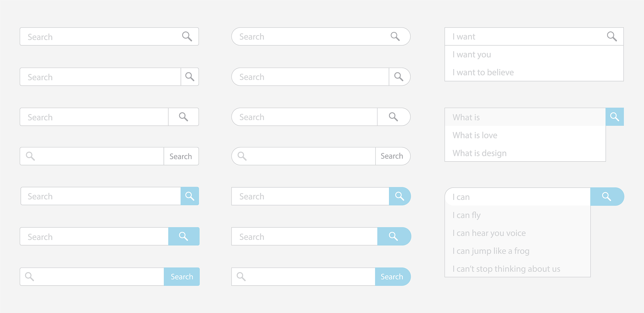Select the "I want you" suggestion
Image resolution: width=644 pixels, height=313 pixels.
click(472, 55)
